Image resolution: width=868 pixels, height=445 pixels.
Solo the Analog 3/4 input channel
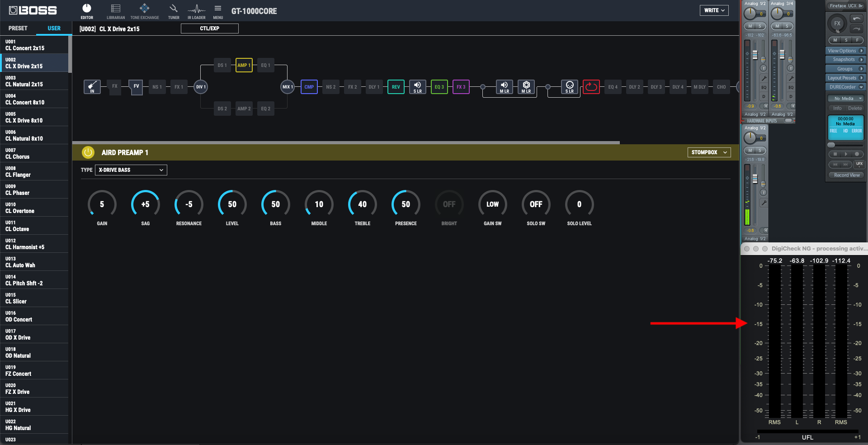point(787,26)
